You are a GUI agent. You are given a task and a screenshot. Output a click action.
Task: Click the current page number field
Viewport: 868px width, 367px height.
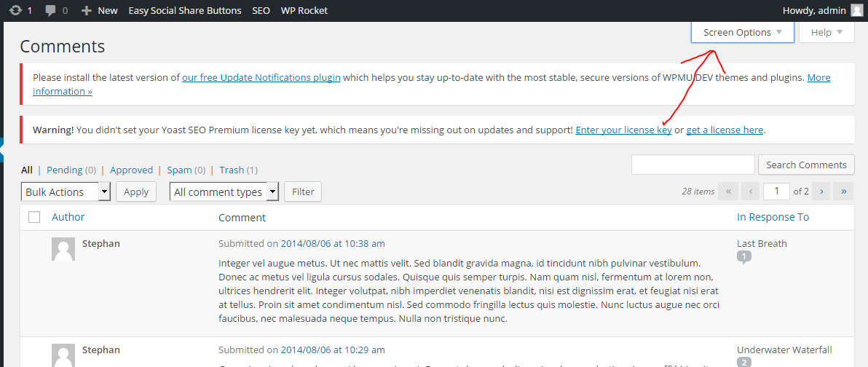click(x=776, y=192)
